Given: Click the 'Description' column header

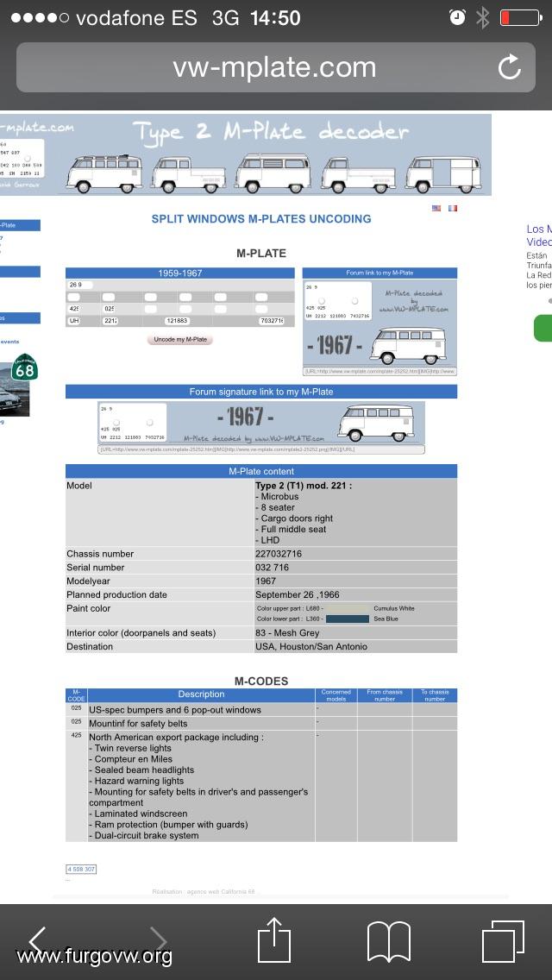Looking at the screenshot, I should (201, 694).
